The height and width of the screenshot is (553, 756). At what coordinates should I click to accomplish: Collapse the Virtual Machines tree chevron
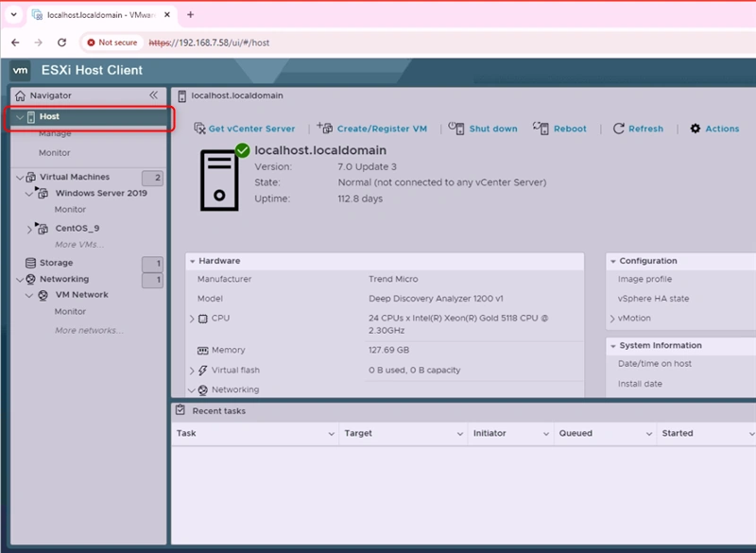tap(20, 178)
